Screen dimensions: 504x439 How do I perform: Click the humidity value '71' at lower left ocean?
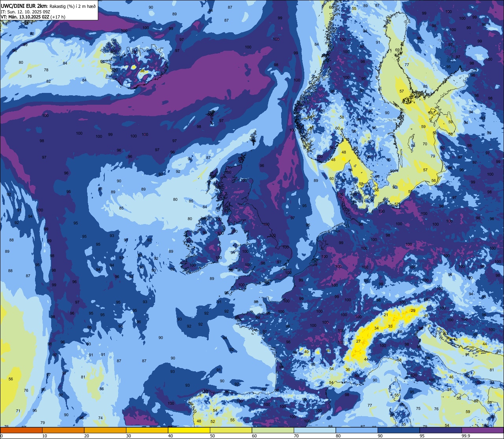(18, 411)
